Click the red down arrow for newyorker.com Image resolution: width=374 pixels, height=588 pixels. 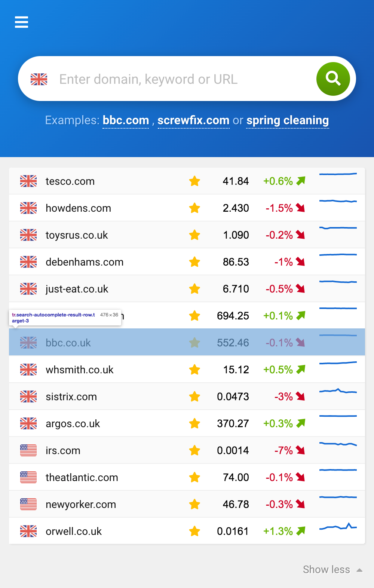[300, 504]
